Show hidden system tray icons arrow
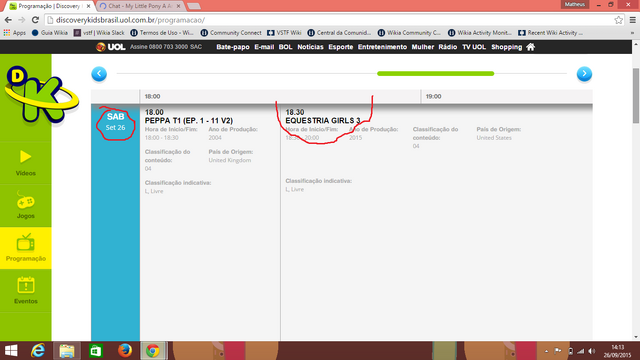This screenshot has height=360, width=640. click(x=546, y=351)
